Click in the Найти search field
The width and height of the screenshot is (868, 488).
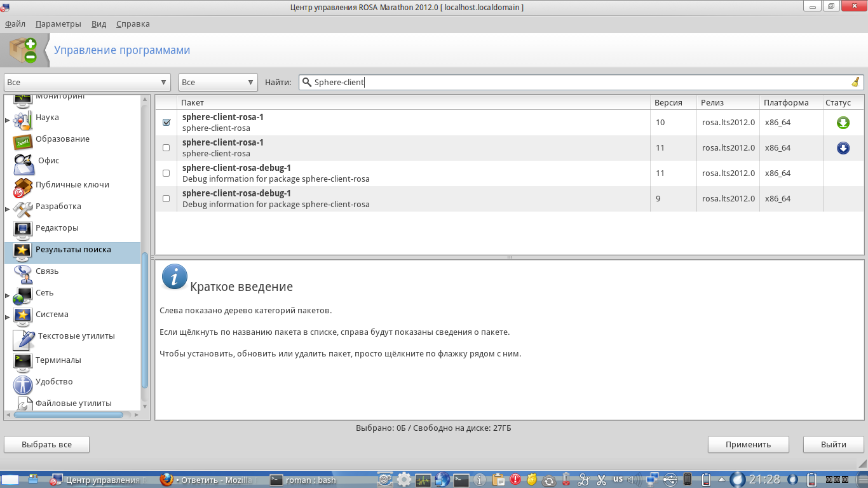pyautogui.click(x=581, y=82)
